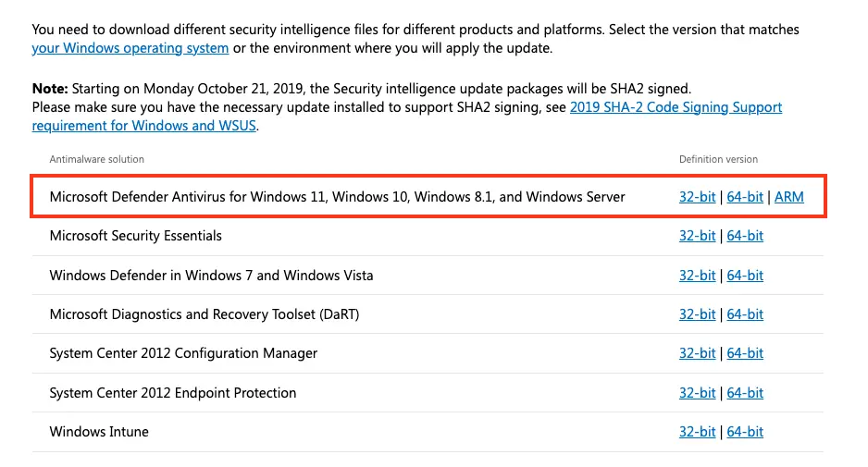
Task: Open the 'your Windows operating system' link
Action: click(130, 48)
